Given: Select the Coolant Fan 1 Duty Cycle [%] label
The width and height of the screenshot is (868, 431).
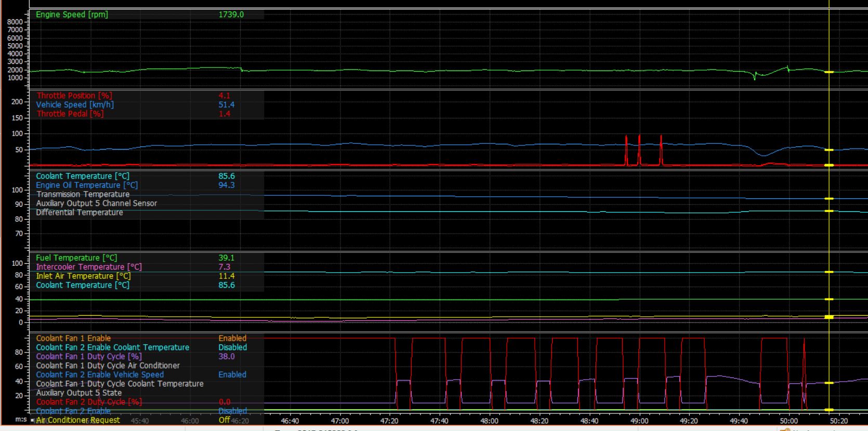Looking at the screenshot, I should 88,357.
